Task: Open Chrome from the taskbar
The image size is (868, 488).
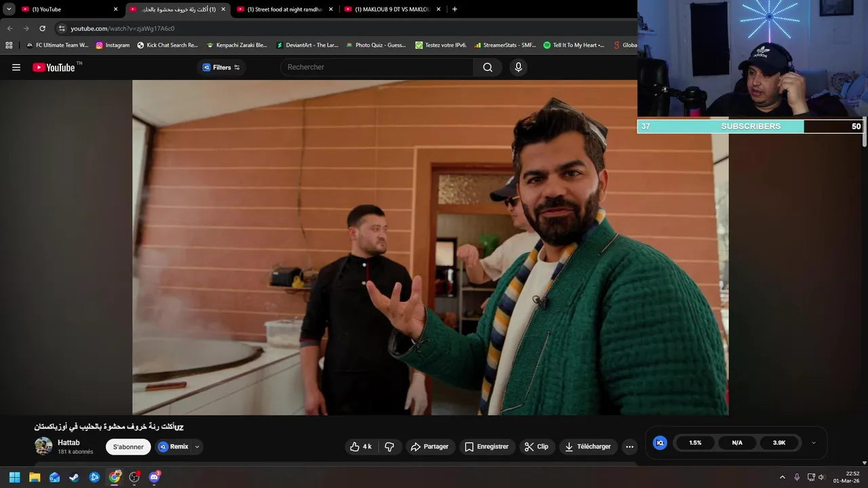Action: click(115, 477)
